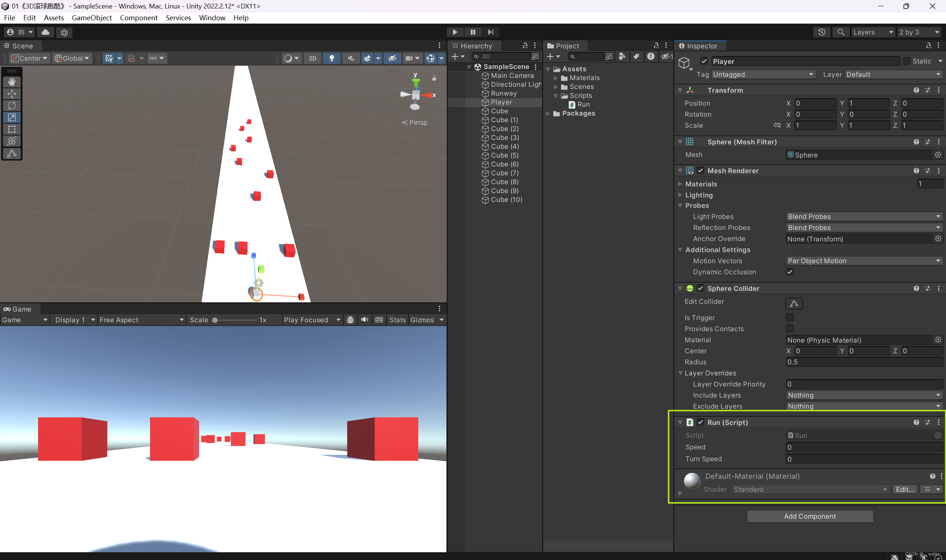946x560 pixels.
Task: Open the GameObject menu
Action: click(x=91, y=18)
